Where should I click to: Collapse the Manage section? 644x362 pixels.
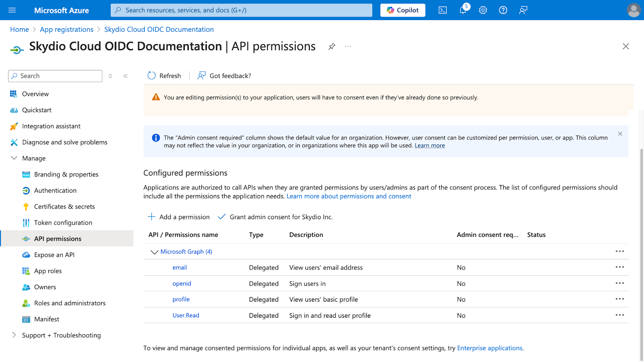click(14, 158)
